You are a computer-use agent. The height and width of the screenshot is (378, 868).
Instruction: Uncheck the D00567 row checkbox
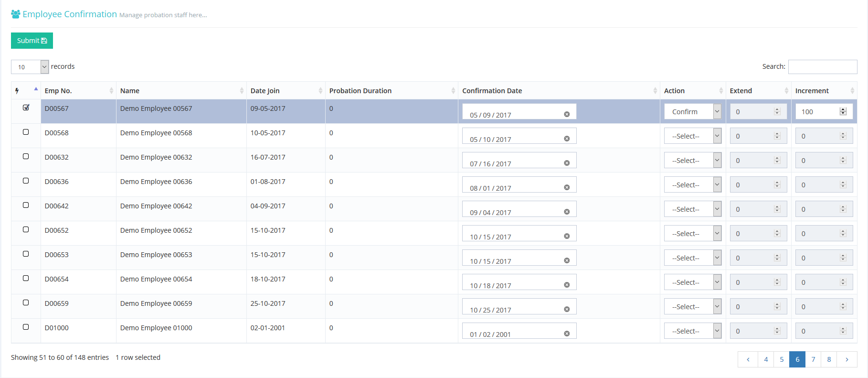tap(26, 108)
